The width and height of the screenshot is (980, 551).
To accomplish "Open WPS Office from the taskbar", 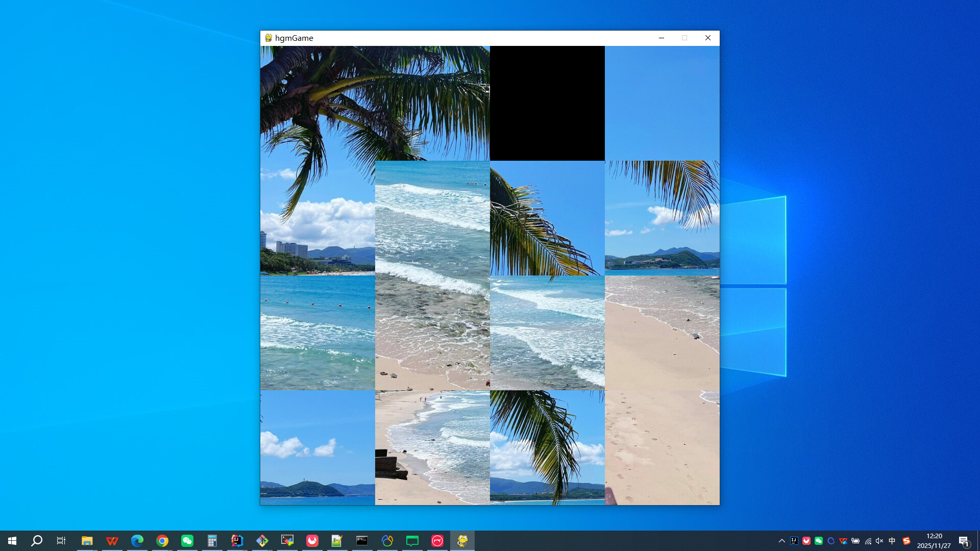I will click(112, 541).
